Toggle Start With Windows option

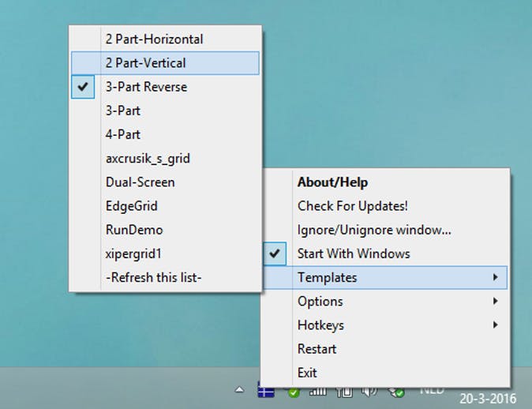(x=385, y=254)
